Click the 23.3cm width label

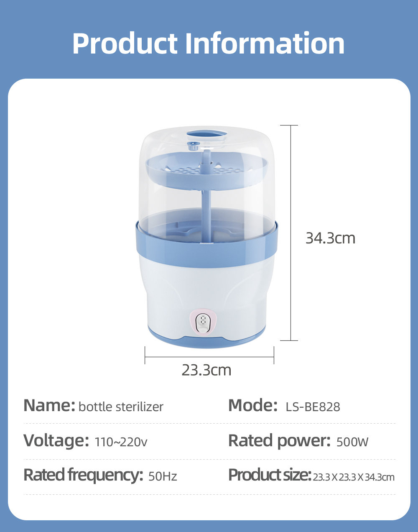206,370
